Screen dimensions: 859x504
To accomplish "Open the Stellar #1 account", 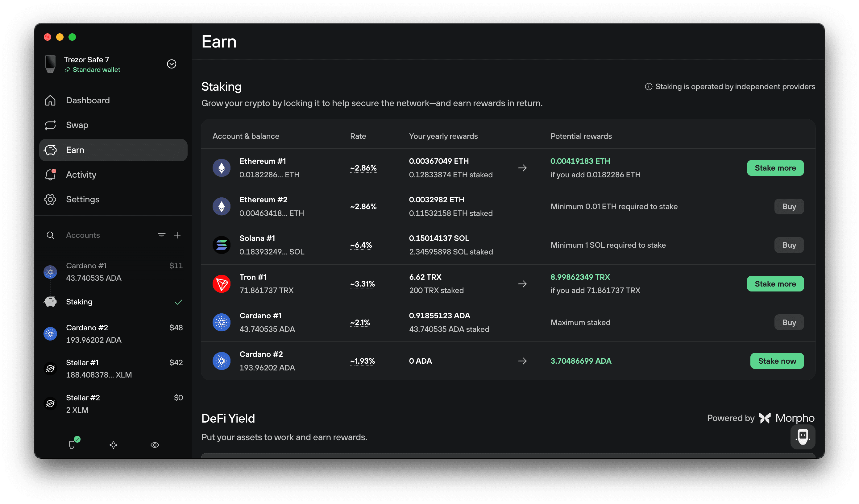I will 113,368.
